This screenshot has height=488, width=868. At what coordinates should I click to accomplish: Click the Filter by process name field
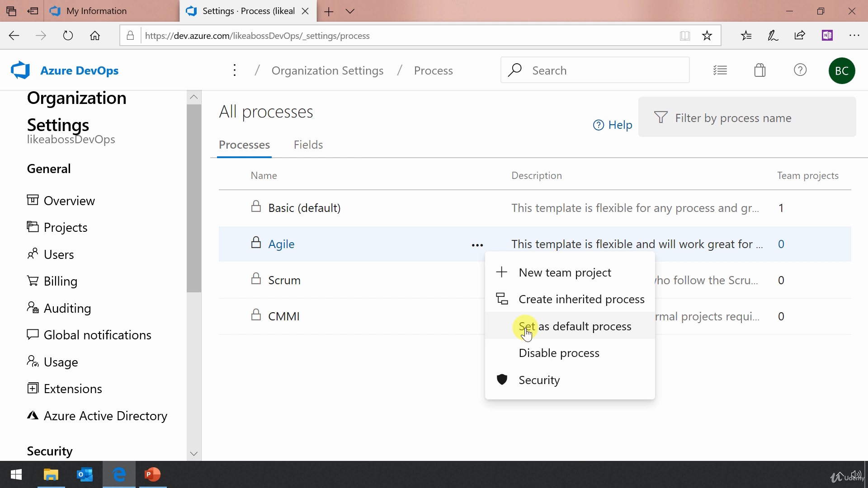[747, 117]
